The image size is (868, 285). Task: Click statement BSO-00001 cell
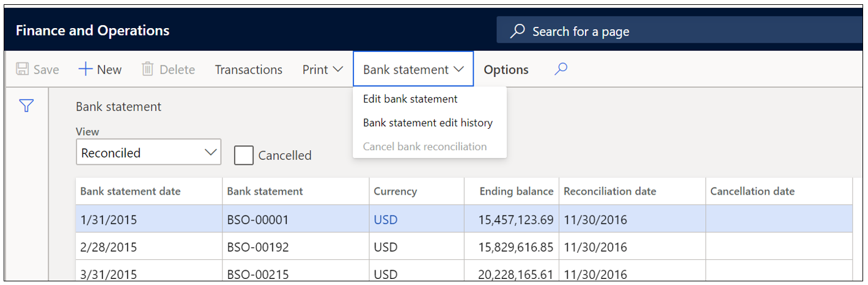[x=296, y=219]
